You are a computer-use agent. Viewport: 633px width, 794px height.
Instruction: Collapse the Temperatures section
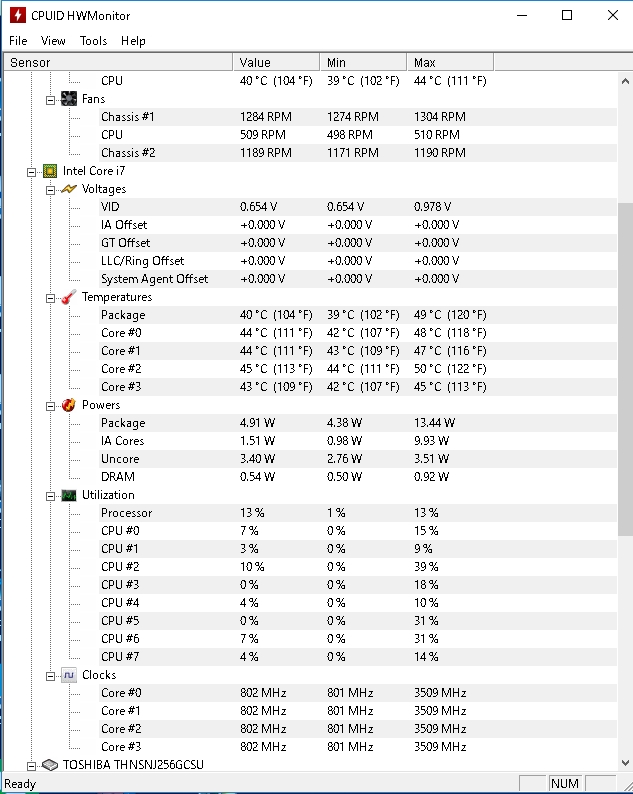click(50, 297)
